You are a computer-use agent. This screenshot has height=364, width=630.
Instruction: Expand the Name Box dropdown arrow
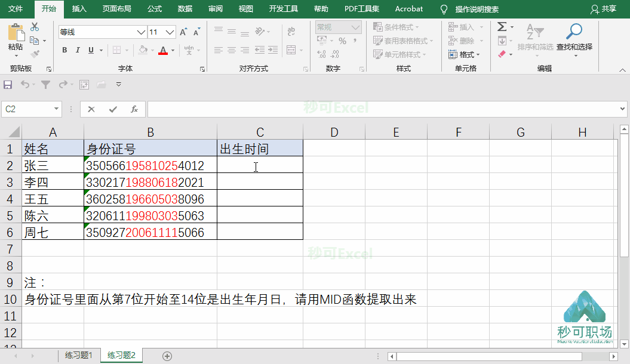(56, 109)
